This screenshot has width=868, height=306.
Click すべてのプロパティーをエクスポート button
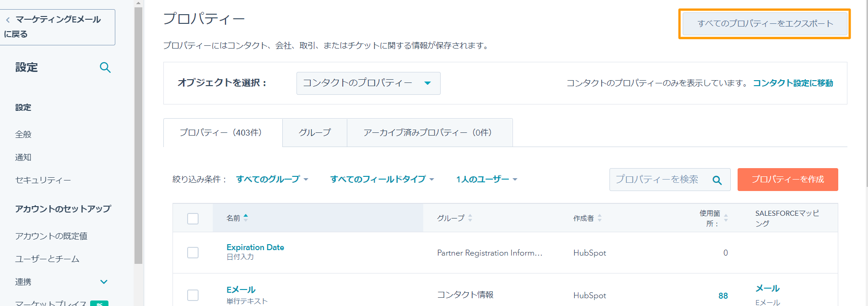click(765, 24)
